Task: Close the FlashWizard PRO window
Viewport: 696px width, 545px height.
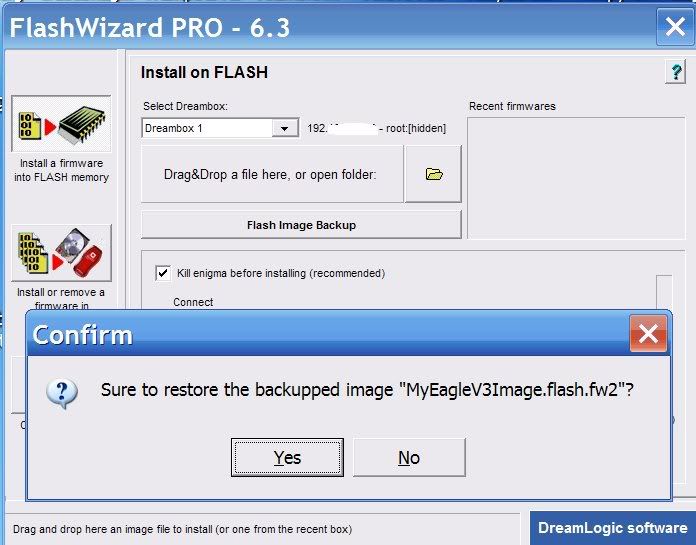Action: coord(675,27)
